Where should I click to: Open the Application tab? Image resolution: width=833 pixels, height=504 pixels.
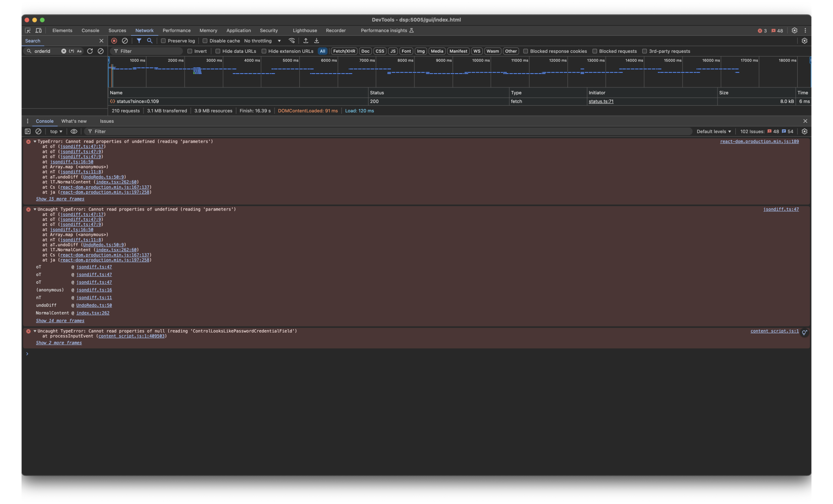click(239, 30)
